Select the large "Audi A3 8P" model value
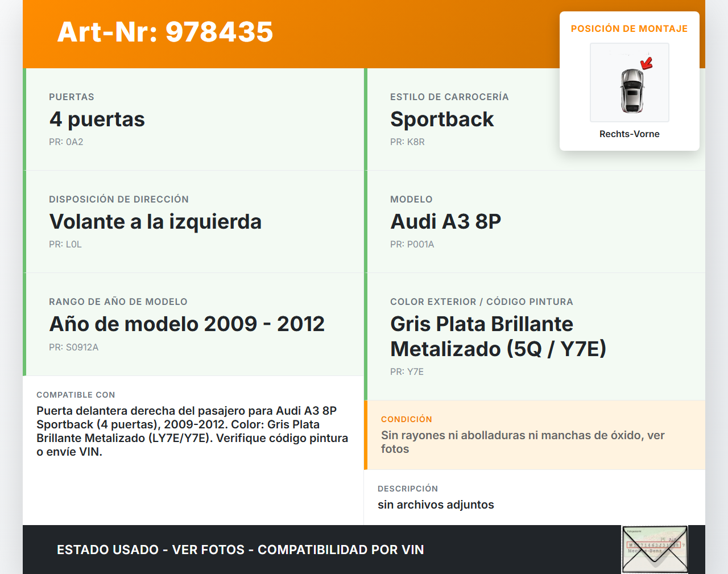 (x=446, y=222)
